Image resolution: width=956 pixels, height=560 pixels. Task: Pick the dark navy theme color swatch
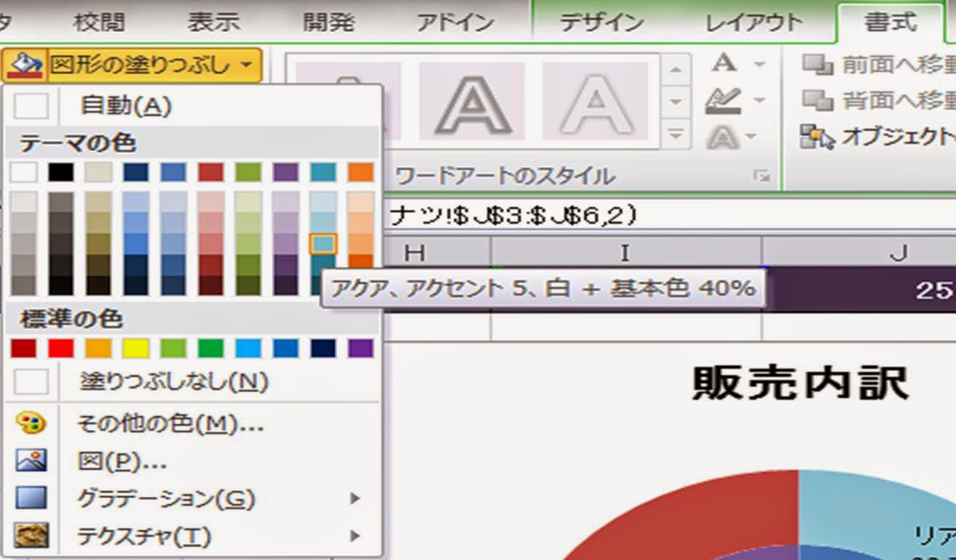pyautogui.click(x=136, y=172)
